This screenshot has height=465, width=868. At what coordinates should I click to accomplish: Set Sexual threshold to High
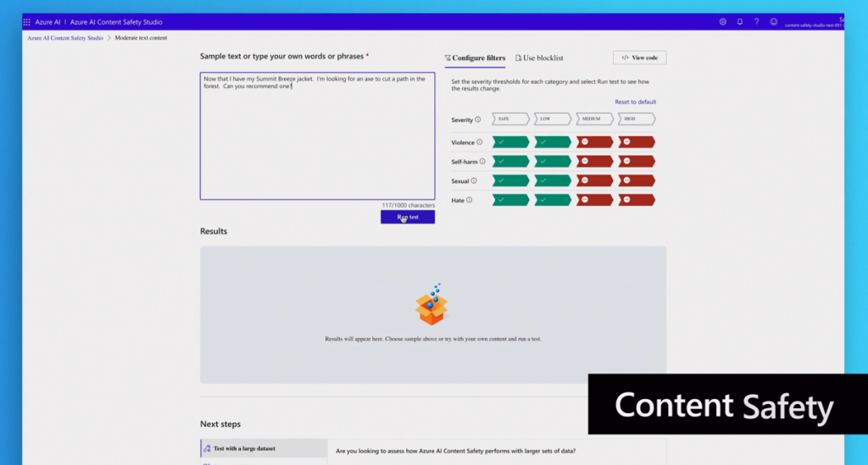click(637, 180)
